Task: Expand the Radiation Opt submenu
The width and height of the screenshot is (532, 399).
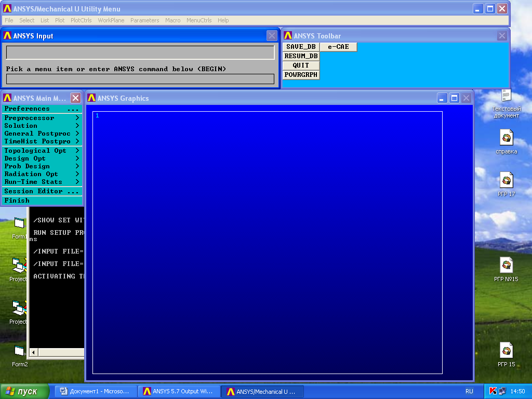Action: tap(42, 174)
